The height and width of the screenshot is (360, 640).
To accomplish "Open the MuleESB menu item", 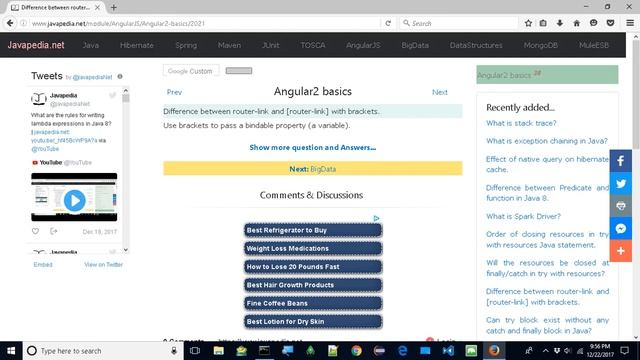I will coord(594,45).
